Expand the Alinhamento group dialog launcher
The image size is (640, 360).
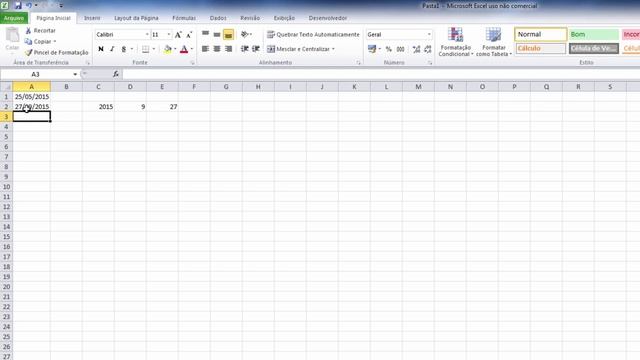coord(358,63)
